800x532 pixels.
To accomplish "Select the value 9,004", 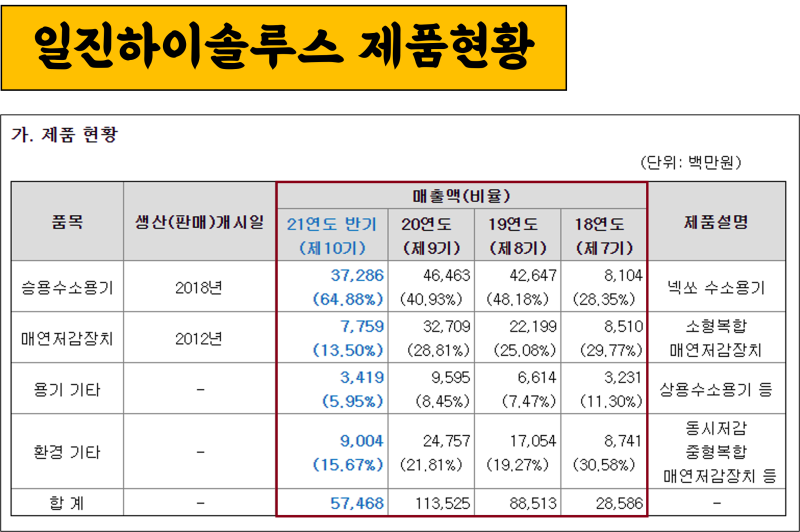I will tap(362, 441).
